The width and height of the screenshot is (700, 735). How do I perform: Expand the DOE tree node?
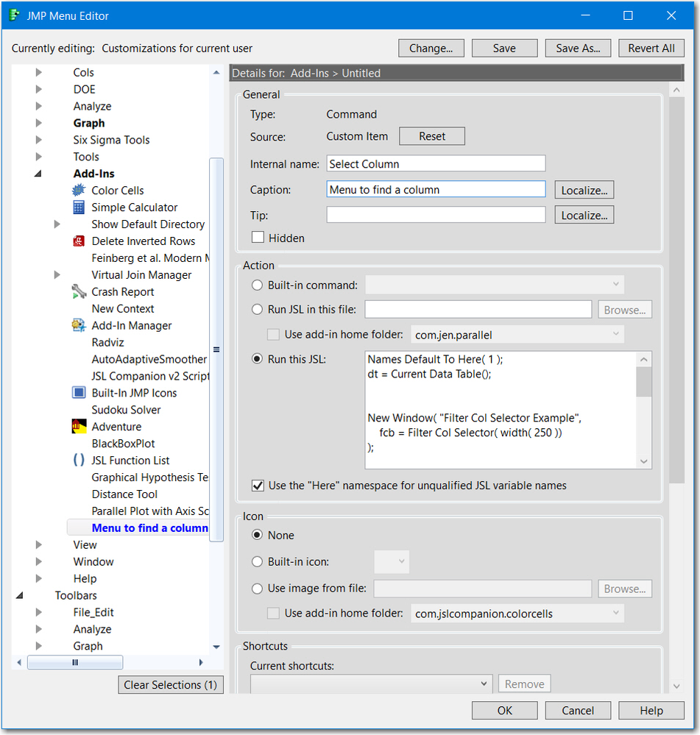tap(39, 89)
